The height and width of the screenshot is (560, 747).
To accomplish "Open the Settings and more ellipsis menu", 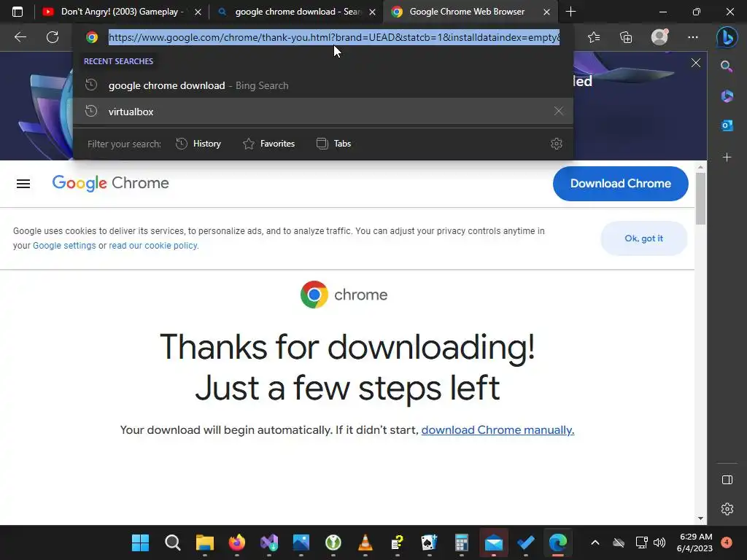I will coord(693,37).
